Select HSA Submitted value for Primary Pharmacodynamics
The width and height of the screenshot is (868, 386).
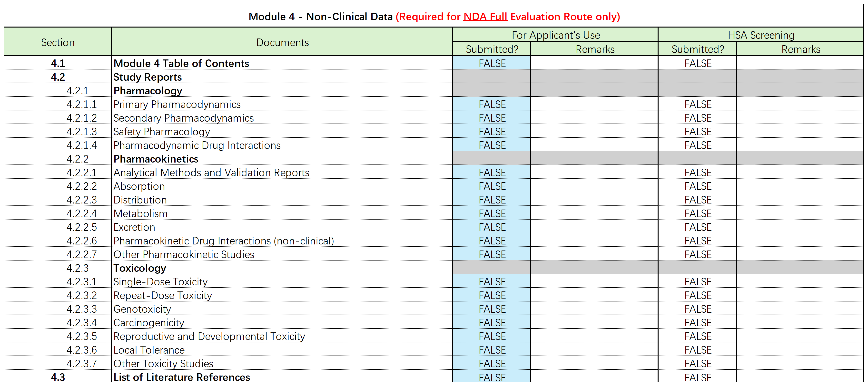(697, 104)
